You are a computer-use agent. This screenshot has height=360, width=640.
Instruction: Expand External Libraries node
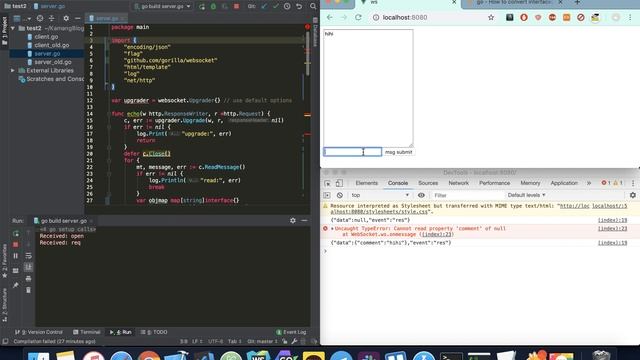point(13,71)
